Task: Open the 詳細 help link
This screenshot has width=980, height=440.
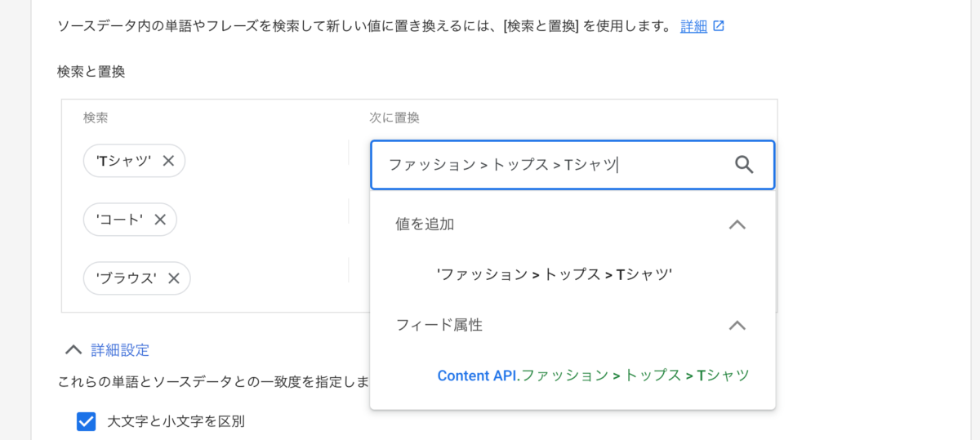Action: point(693,26)
